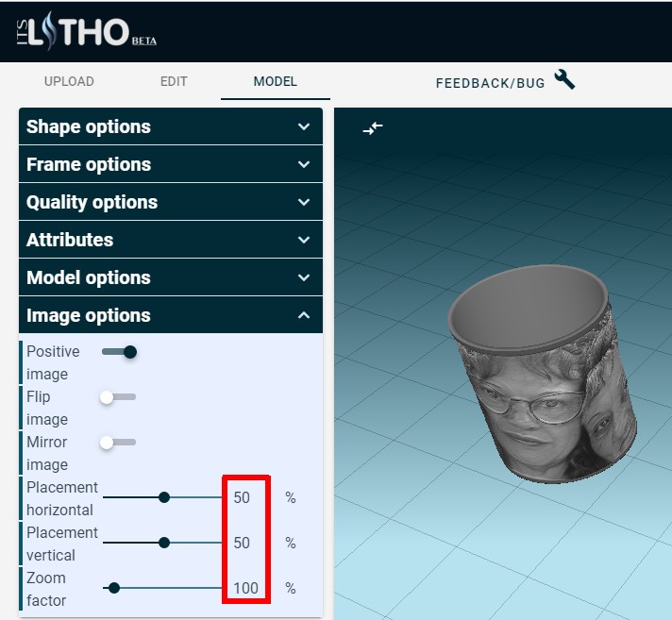The height and width of the screenshot is (620, 672).
Task: Enable the Mirror image switch
Action: pyautogui.click(x=118, y=443)
